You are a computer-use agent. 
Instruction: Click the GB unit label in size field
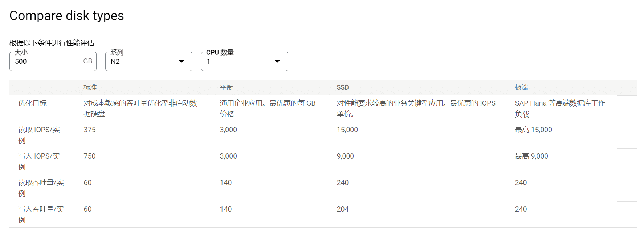click(x=87, y=61)
